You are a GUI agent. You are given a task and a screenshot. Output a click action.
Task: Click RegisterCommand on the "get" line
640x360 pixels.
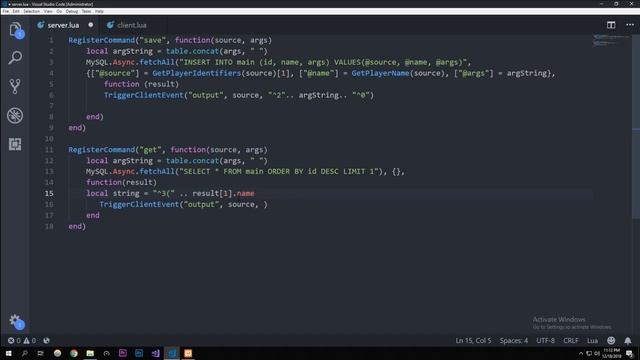point(102,150)
